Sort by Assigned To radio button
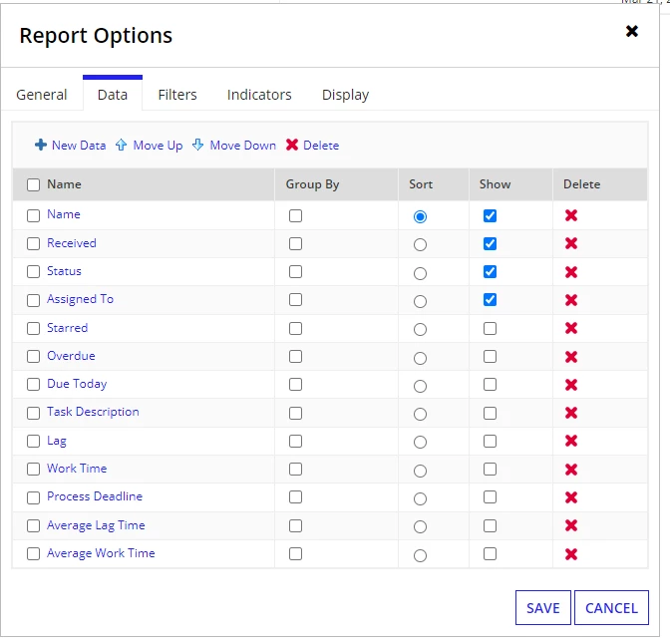This screenshot has width=670, height=644. 420,301
